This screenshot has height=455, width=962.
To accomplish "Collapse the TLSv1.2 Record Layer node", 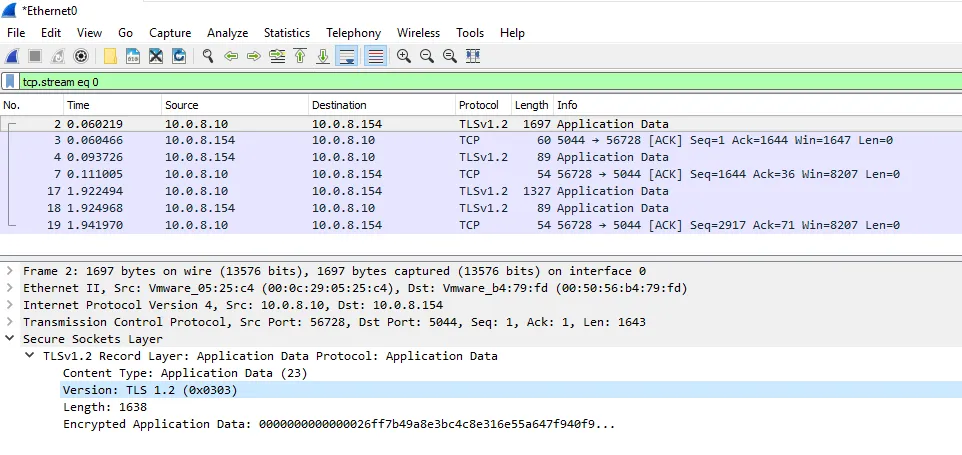I will pos(29,356).
